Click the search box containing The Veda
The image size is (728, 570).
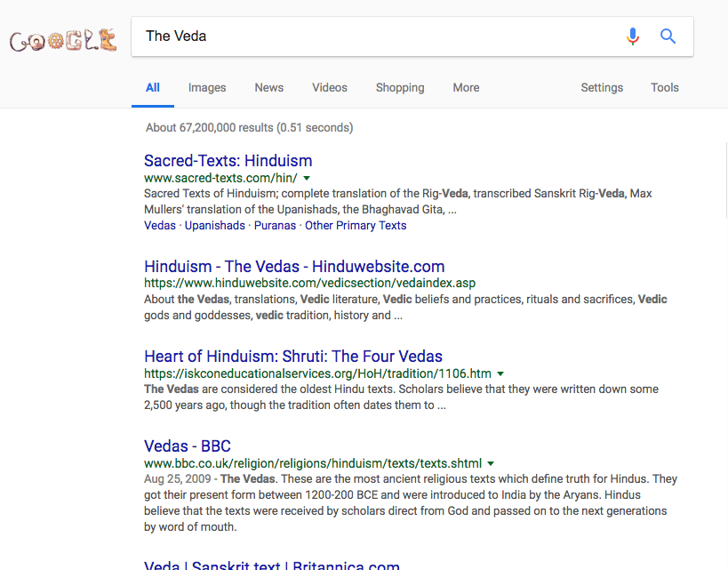[376, 36]
